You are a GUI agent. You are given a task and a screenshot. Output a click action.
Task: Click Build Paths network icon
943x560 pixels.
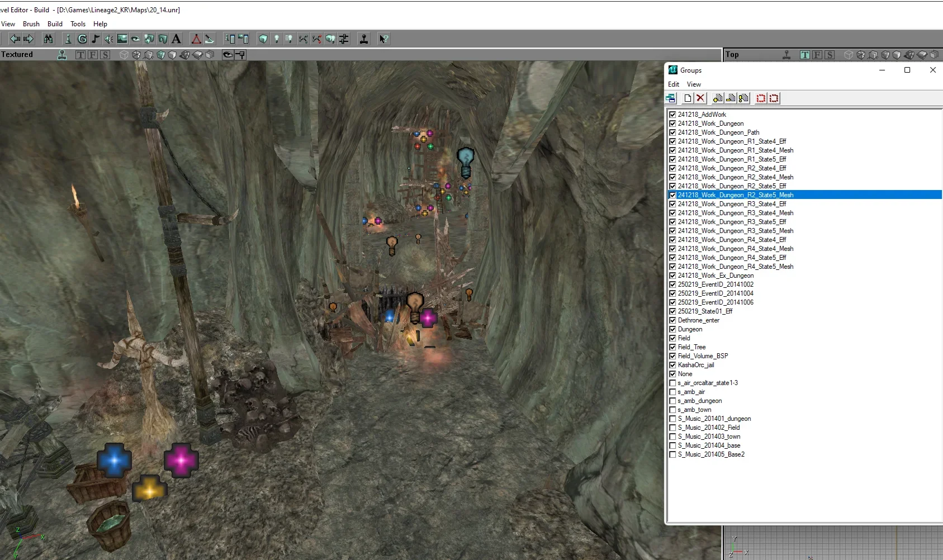click(304, 39)
